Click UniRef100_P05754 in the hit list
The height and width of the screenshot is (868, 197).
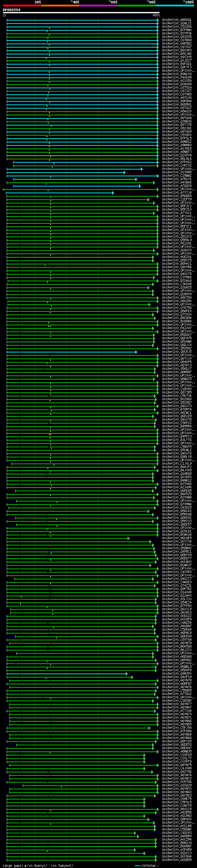point(177,782)
